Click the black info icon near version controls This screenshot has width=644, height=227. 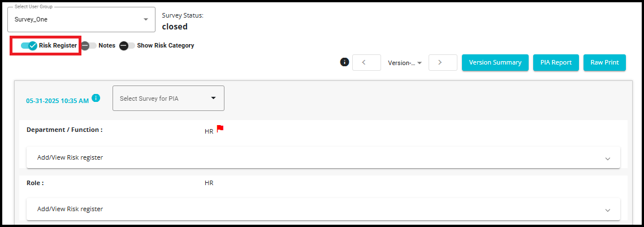[x=344, y=62]
